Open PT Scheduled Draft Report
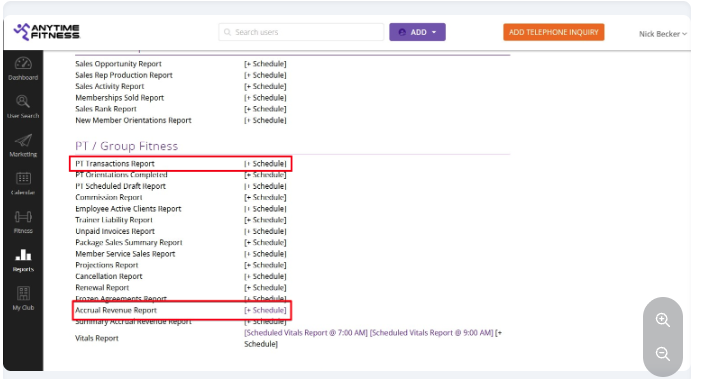The width and height of the screenshot is (707, 379). [x=120, y=186]
